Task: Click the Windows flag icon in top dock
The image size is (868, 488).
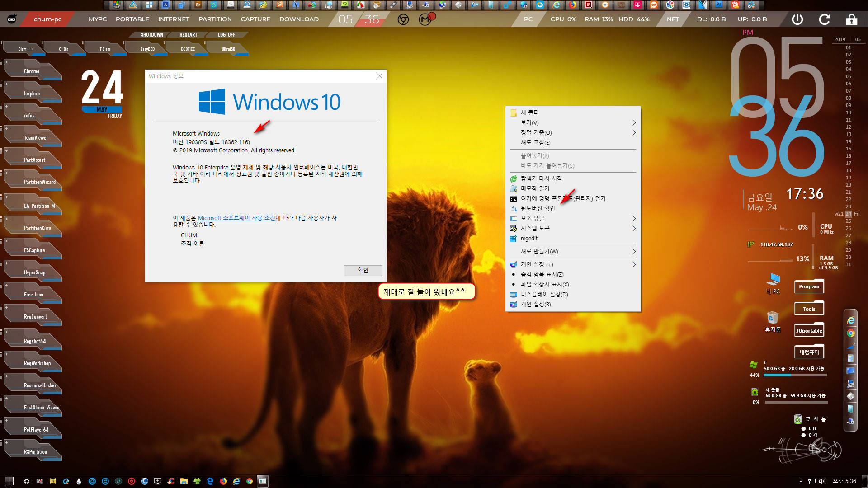Action: pyautogui.click(x=117, y=5)
